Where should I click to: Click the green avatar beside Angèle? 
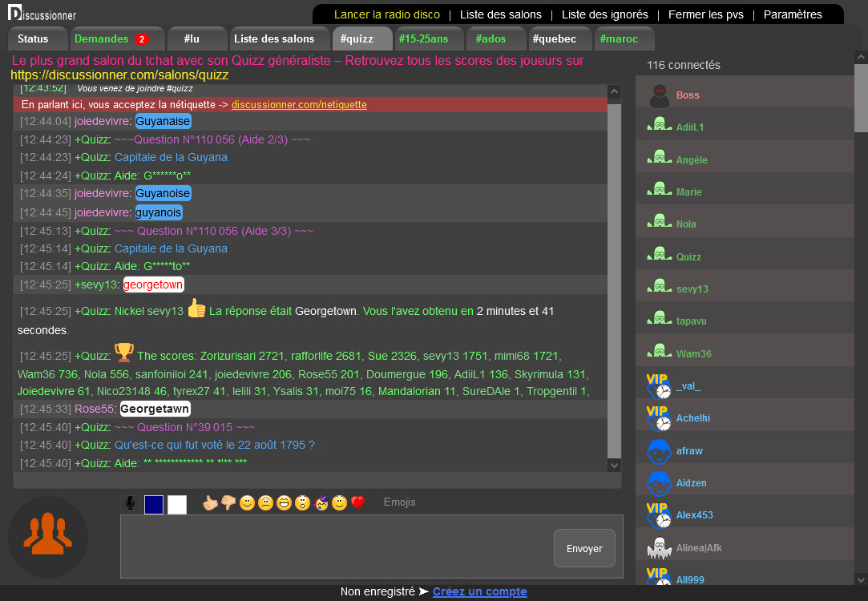pos(660,158)
